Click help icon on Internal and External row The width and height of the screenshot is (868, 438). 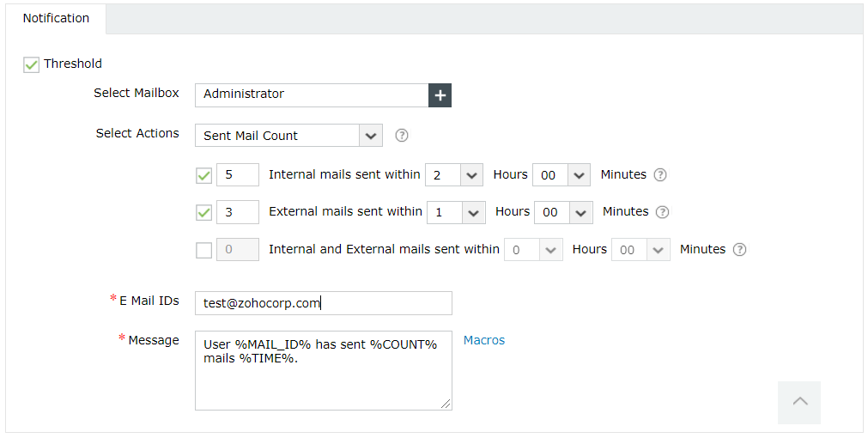[739, 250]
